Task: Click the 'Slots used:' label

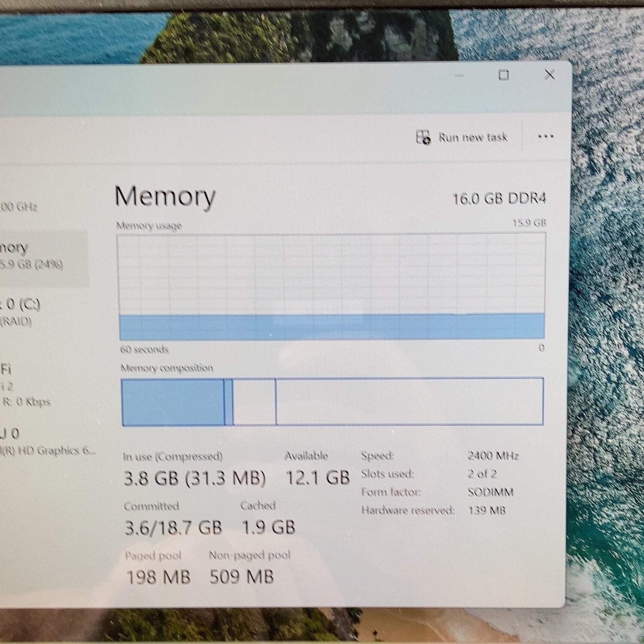Action: point(387,474)
